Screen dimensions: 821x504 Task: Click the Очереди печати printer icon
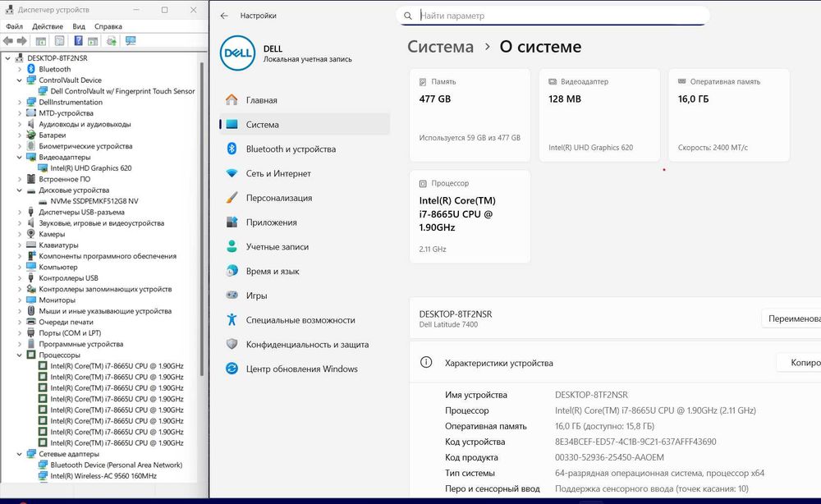[x=31, y=322]
